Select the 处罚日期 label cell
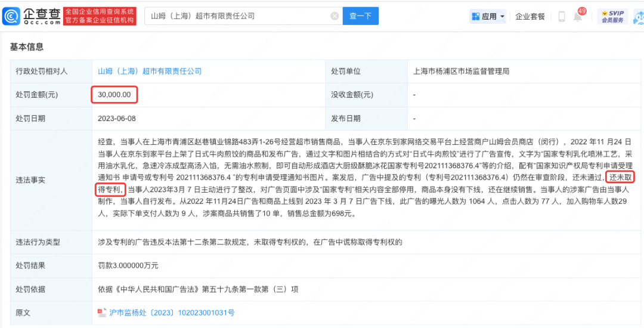The image size is (644, 328). click(x=51, y=119)
